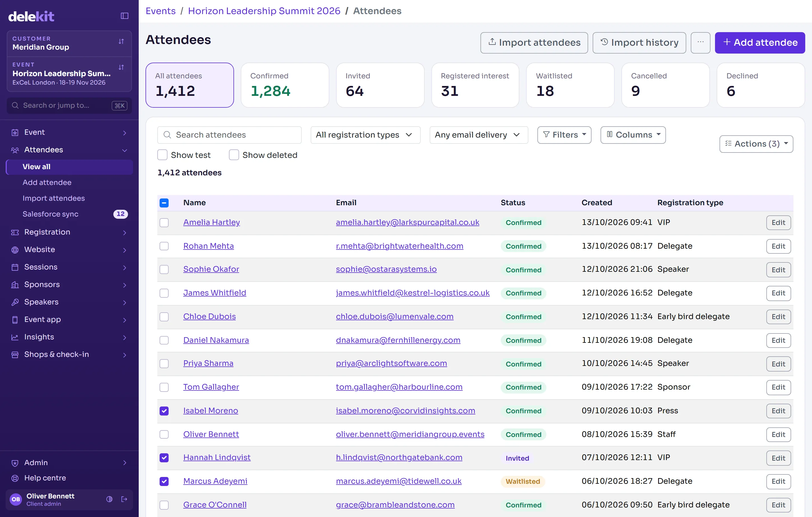The image size is (812, 517).
Task: Filter by Confirmed status card
Action: (284, 85)
